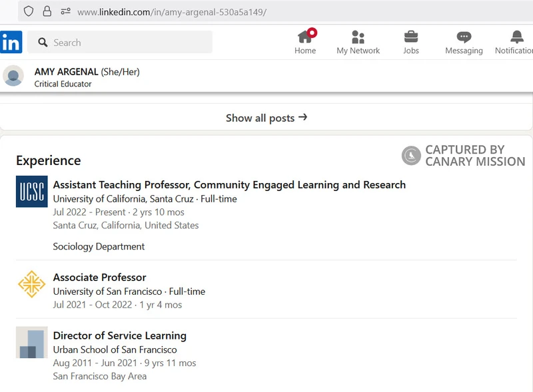This screenshot has height=392, width=533.
Task: Click 'University of California, Santa Cruz · Full-time'
Action: [145, 199]
